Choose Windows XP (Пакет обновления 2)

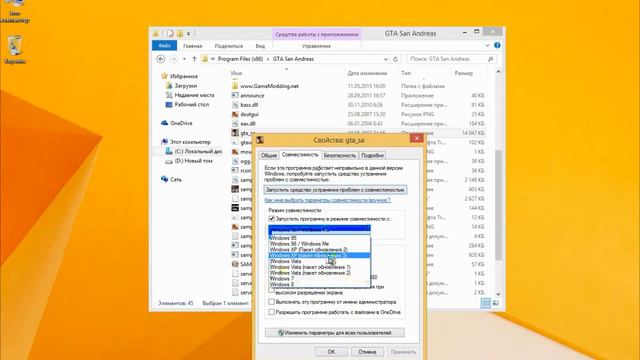click(319, 249)
